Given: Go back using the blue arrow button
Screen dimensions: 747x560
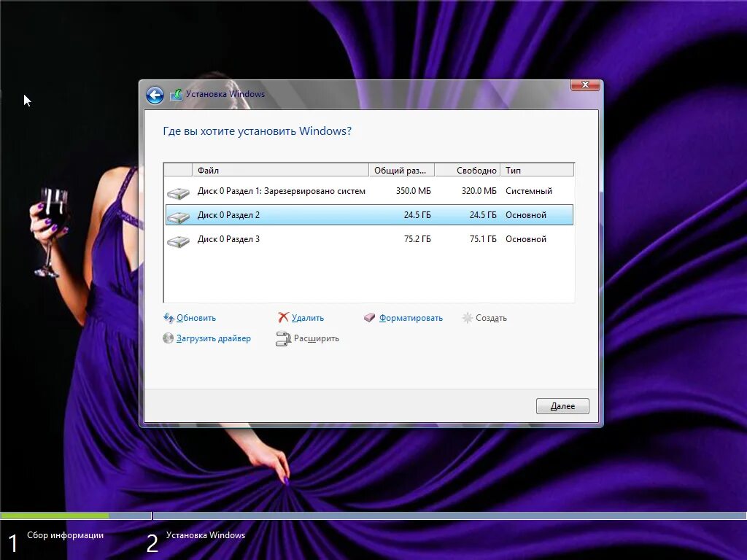Looking at the screenshot, I should coord(155,96).
